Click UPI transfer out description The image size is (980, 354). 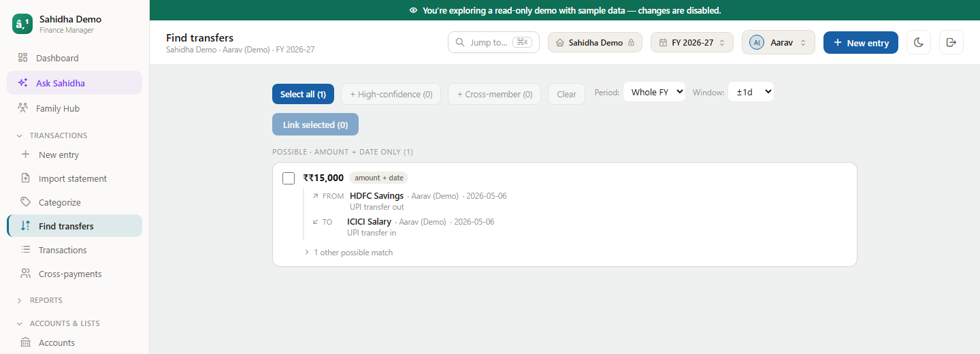point(376,207)
